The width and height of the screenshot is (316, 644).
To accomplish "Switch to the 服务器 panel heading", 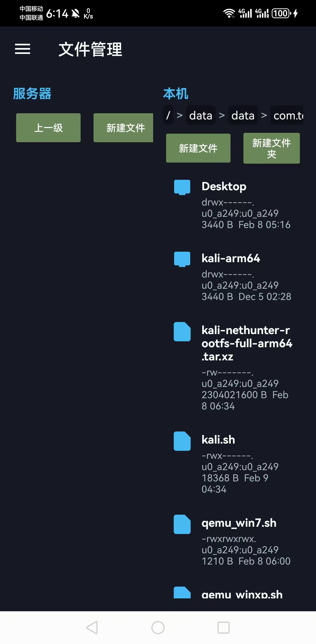I will [x=32, y=94].
